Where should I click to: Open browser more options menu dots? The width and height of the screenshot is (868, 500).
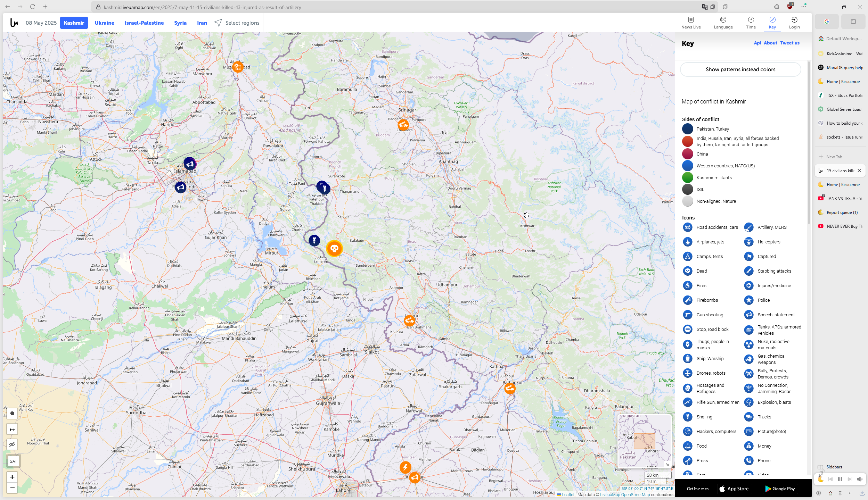coord(804,6)
